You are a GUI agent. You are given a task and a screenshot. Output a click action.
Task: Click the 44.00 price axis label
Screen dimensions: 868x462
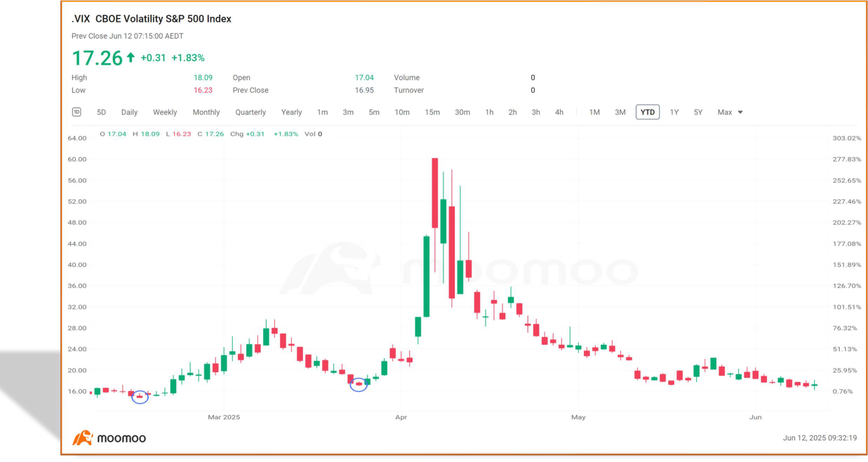76,244
